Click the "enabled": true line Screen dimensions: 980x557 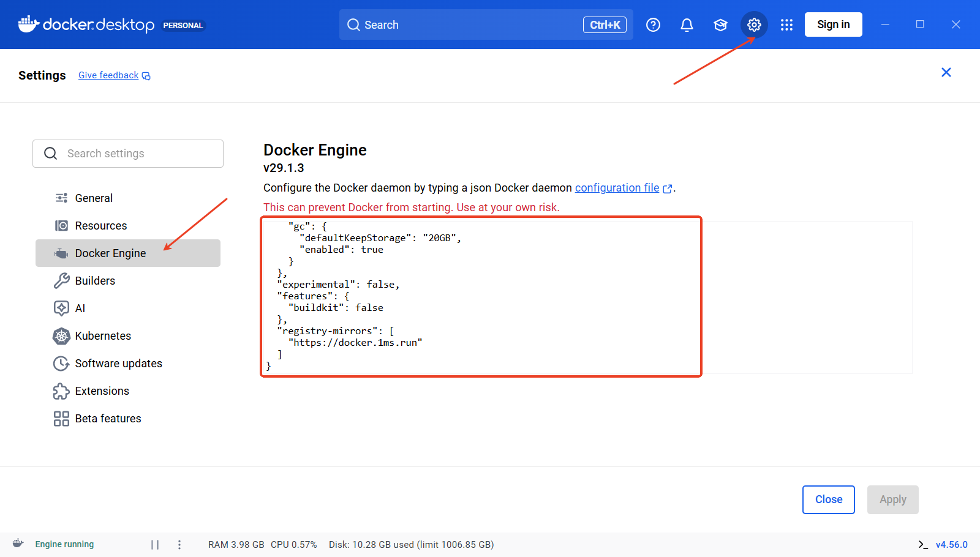coord(341,250)
